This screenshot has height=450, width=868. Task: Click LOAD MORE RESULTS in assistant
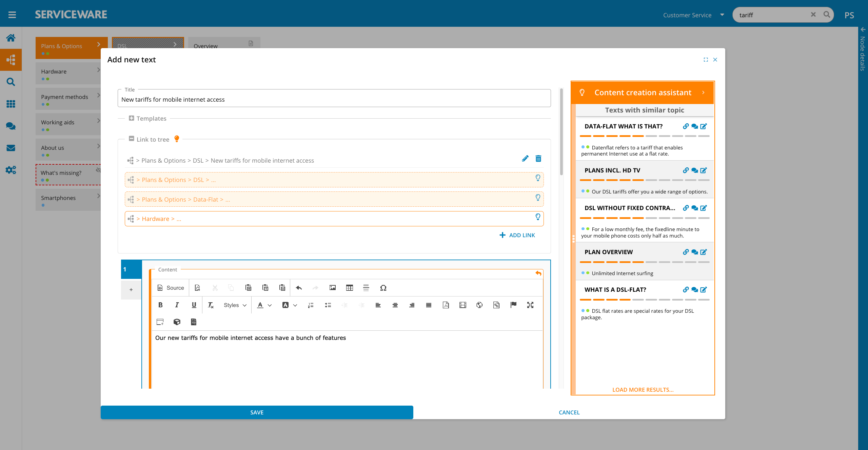click(643, 390)
